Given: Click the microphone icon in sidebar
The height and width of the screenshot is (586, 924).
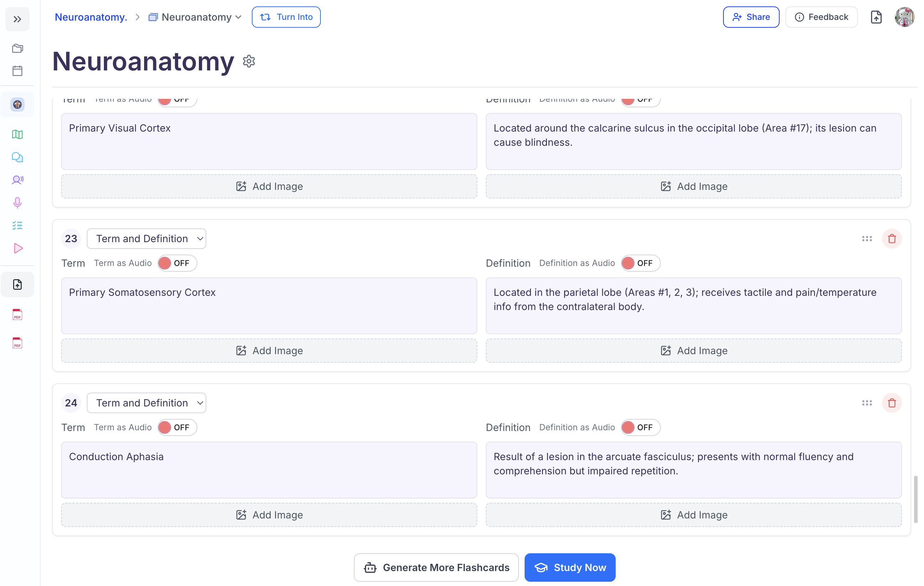Looking at the screenshot, I should (x=17, y=203).
